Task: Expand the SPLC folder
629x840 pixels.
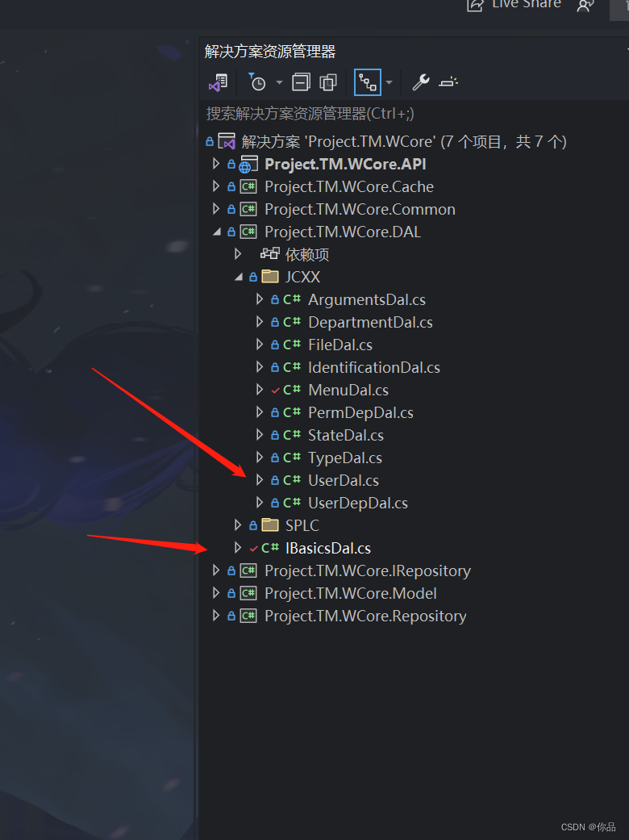Action: pos(238,525)
